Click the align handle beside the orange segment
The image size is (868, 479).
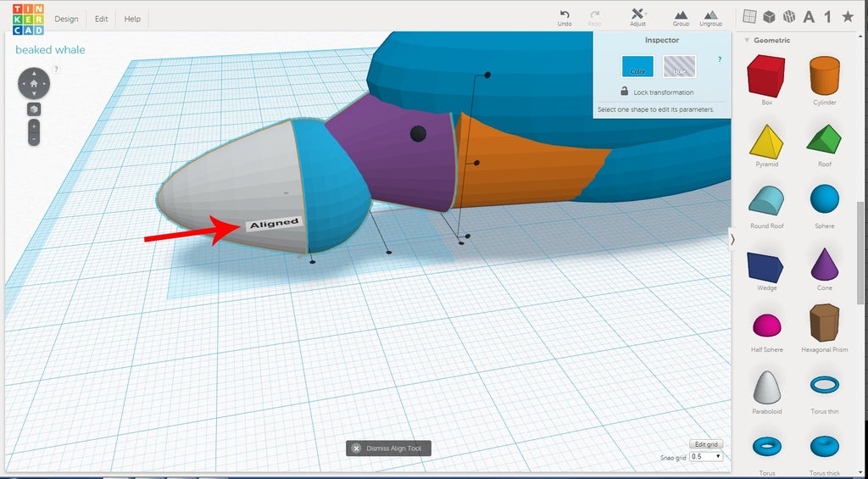click(x=476, y=163)
